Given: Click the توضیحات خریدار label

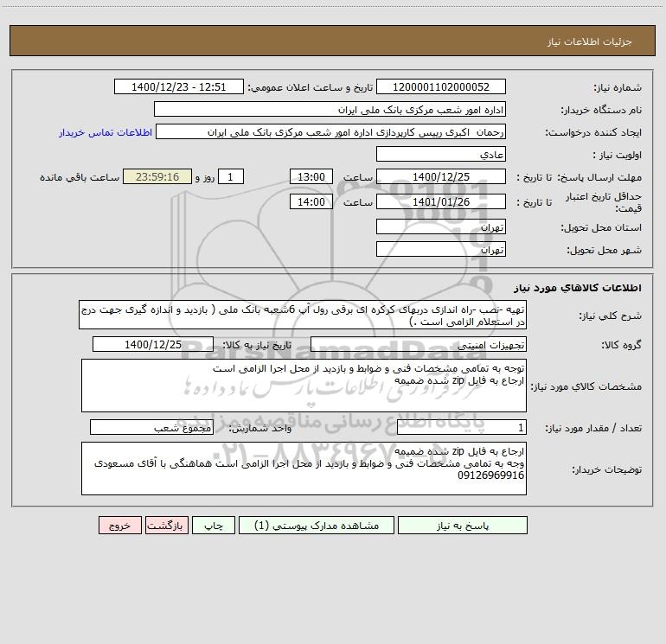Looking at the screenshot, I should (607, 469).
